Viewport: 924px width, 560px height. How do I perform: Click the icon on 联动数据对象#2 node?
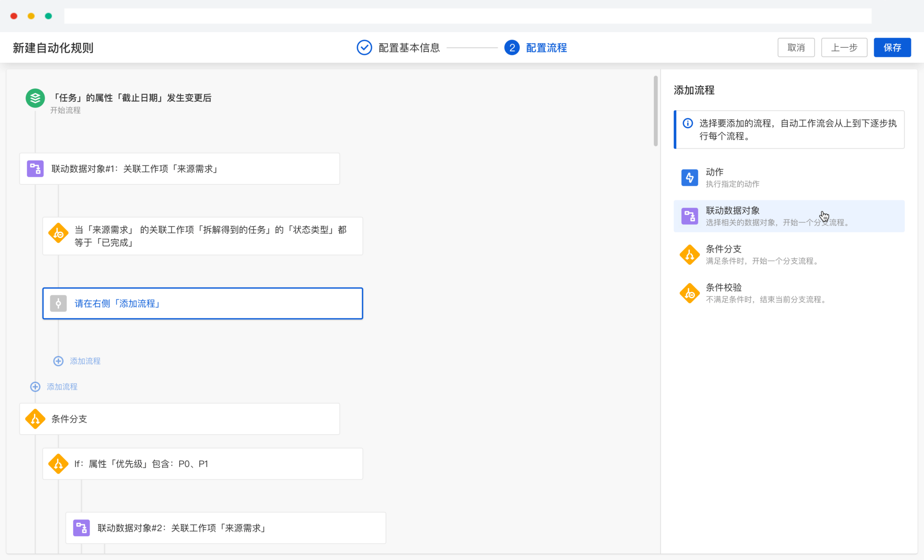coord(82,528)
